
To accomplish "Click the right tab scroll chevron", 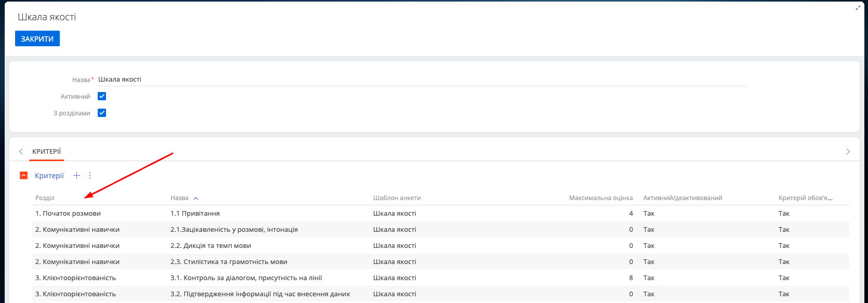I will tap(848, 152).
